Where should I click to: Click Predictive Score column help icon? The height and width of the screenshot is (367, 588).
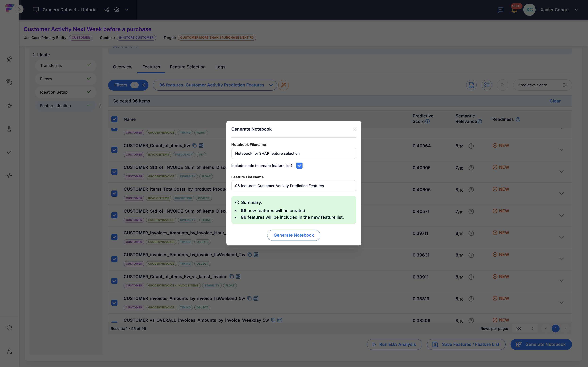pos(428,121)
